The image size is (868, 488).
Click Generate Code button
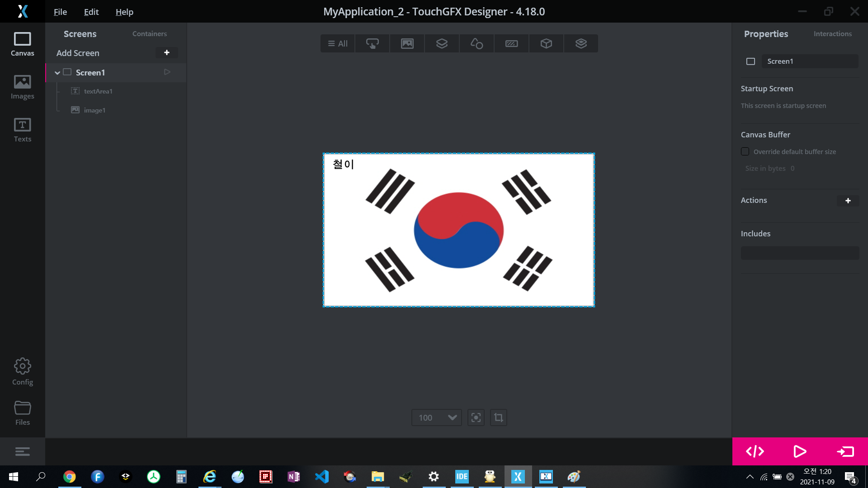pyautogui.click(x=755, y=451)
